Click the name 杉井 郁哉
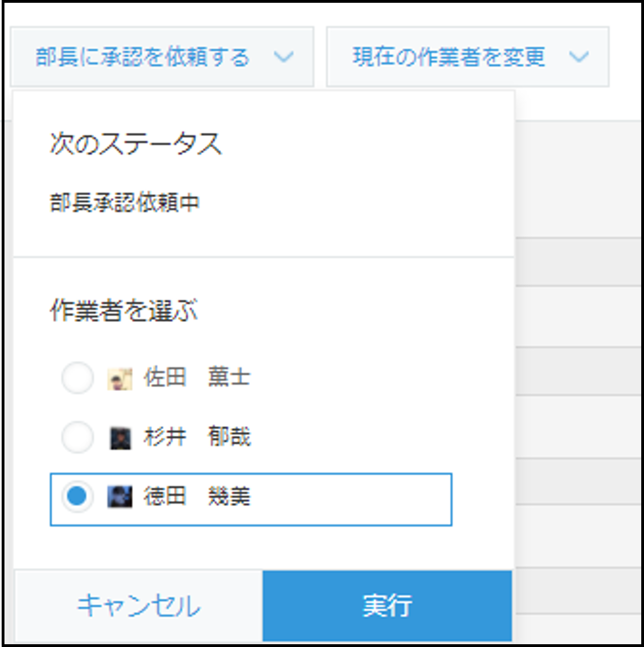The image size is (644, 647). pos(197,437)
